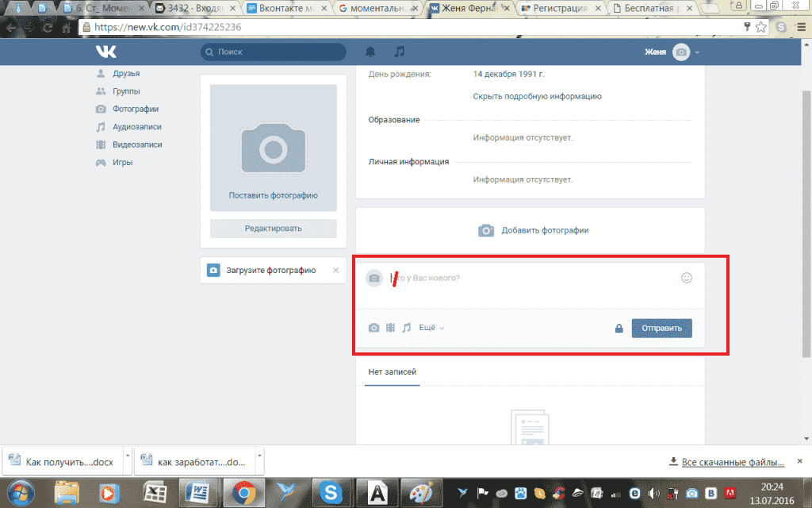Click the VK logo in header

click(106, 52)
